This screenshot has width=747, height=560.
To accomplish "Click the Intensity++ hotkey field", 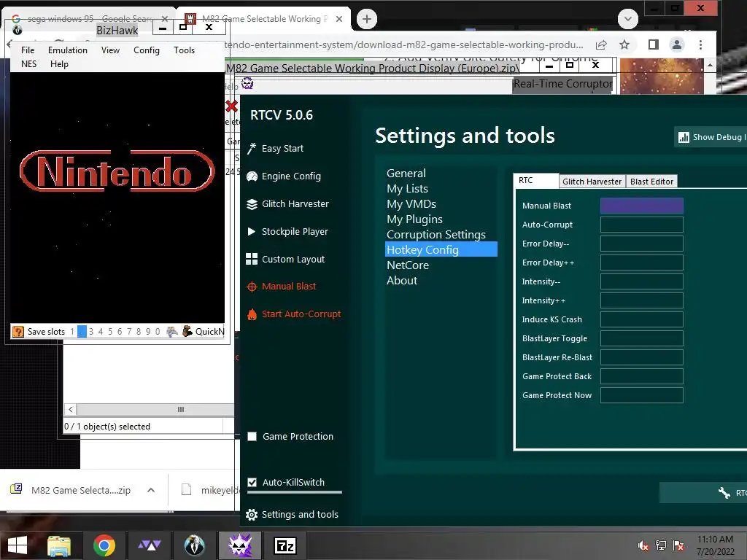I will (642, 300).
